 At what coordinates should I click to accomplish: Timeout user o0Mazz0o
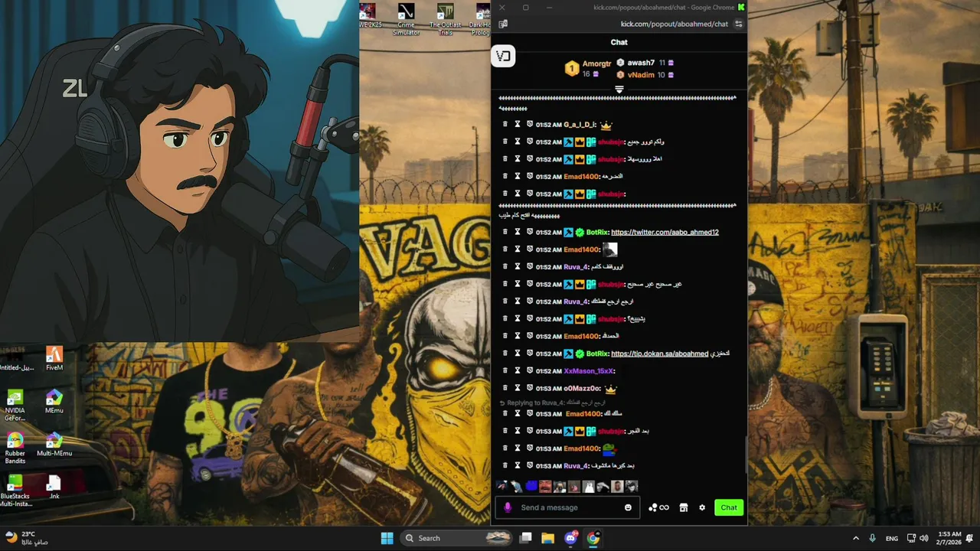point(517,388)
